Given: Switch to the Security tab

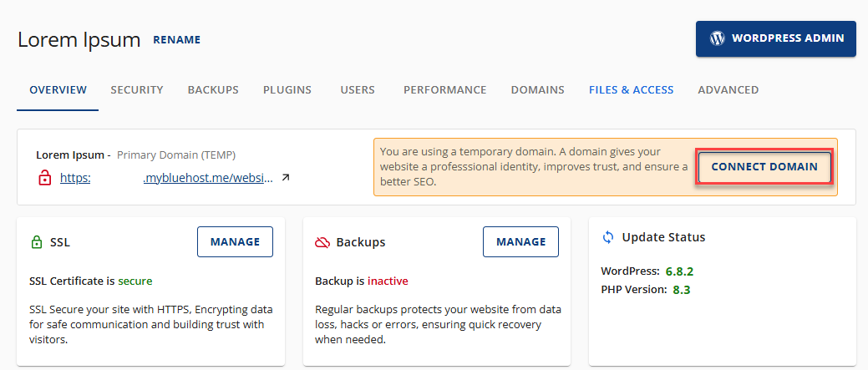Looking at the screenshot, I should (x=137, y=90).
